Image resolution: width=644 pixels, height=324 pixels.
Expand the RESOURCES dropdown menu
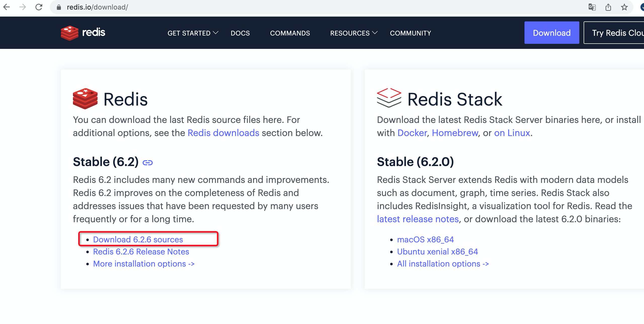[x=354, y=33]
